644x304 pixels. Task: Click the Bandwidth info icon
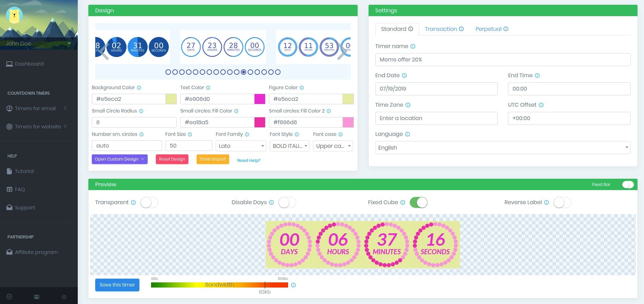pyautogui.click(x=293, y=285)
